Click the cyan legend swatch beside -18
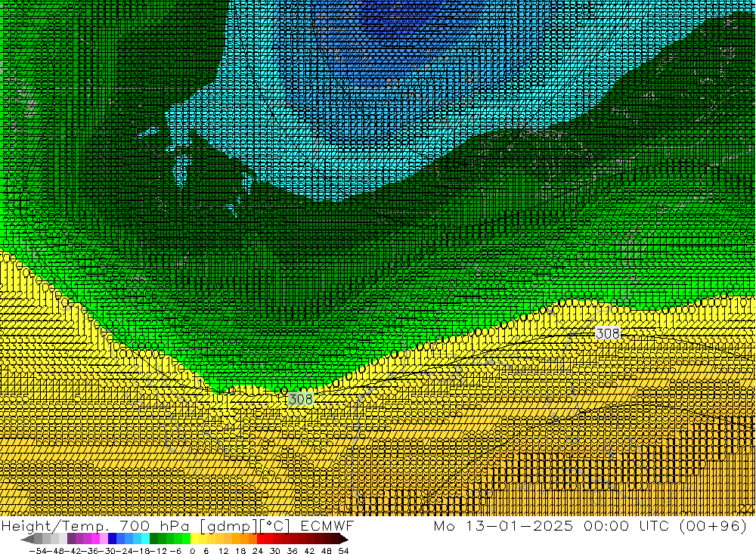This screenshot has width=756, height=554. tap(145, 538)
